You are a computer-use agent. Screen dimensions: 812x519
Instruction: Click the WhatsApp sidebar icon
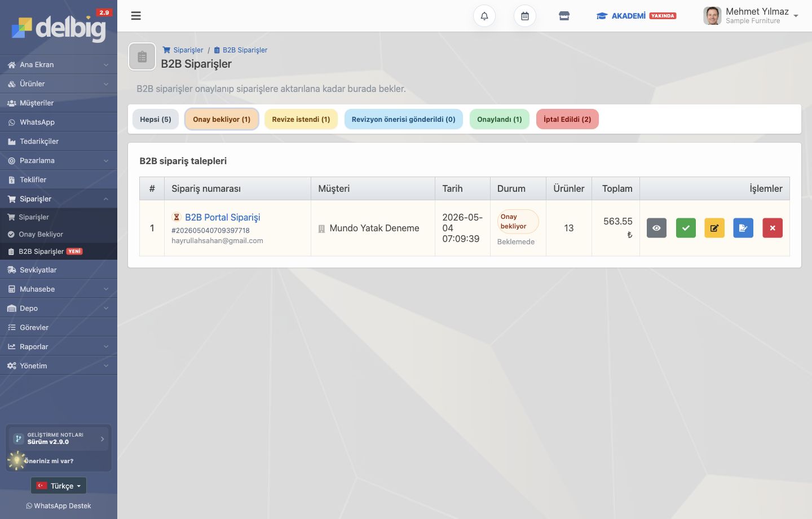point(11,122)
